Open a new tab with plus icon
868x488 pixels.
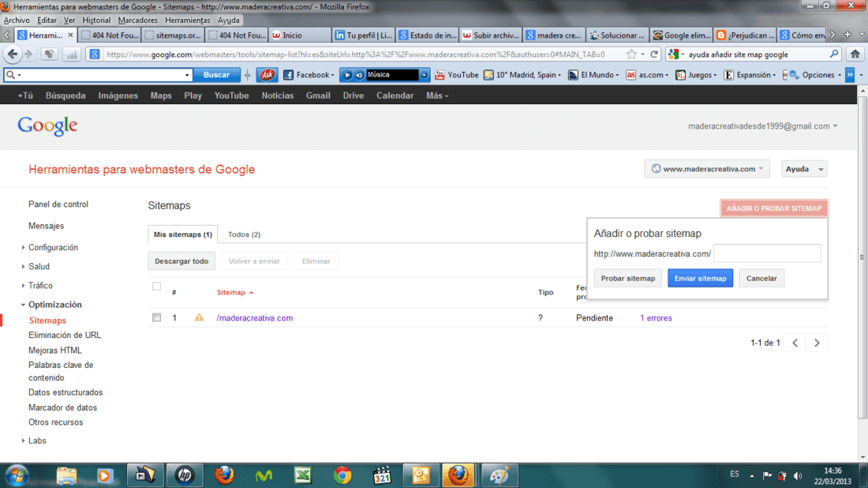point(847,35)
